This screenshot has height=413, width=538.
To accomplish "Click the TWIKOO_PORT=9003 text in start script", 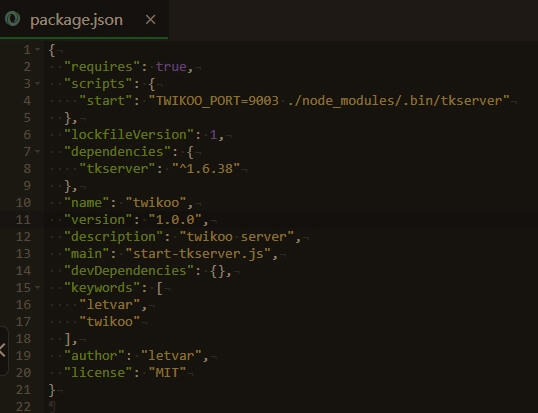I will point(217,101).
